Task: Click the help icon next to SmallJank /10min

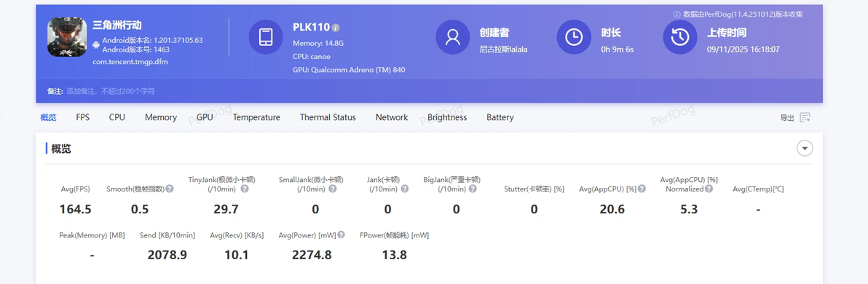Action: point(332,189)
